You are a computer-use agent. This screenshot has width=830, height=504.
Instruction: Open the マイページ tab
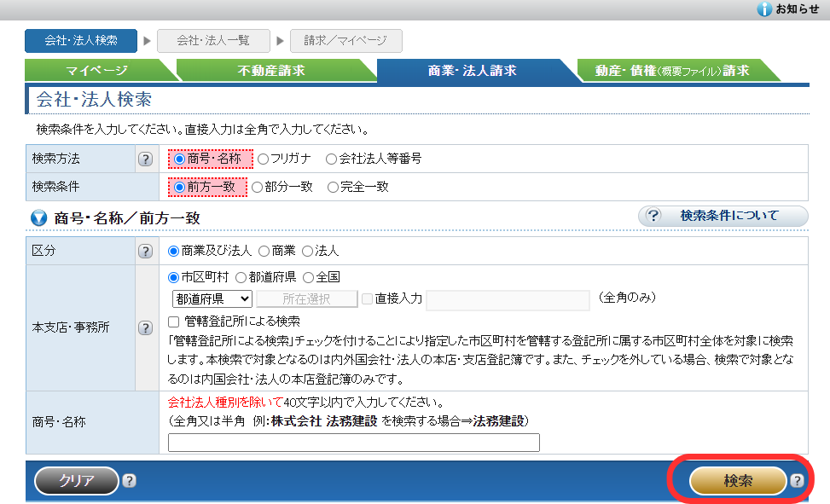[x=96, y=71]
